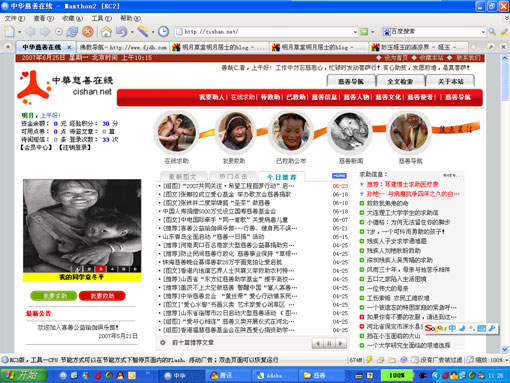Click the Undo closed tab icon
This screenshot has width=510, height=383.
(121, 32)
